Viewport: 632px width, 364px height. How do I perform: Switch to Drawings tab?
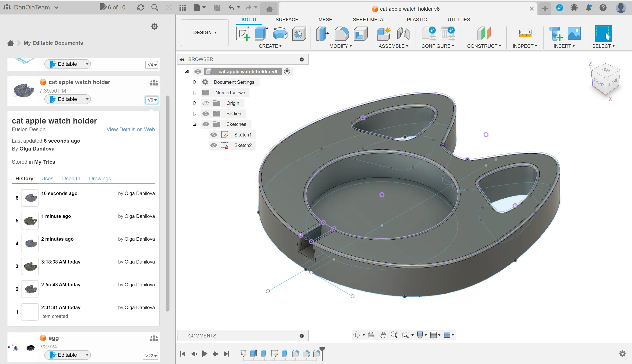click(x=100, y=179)
